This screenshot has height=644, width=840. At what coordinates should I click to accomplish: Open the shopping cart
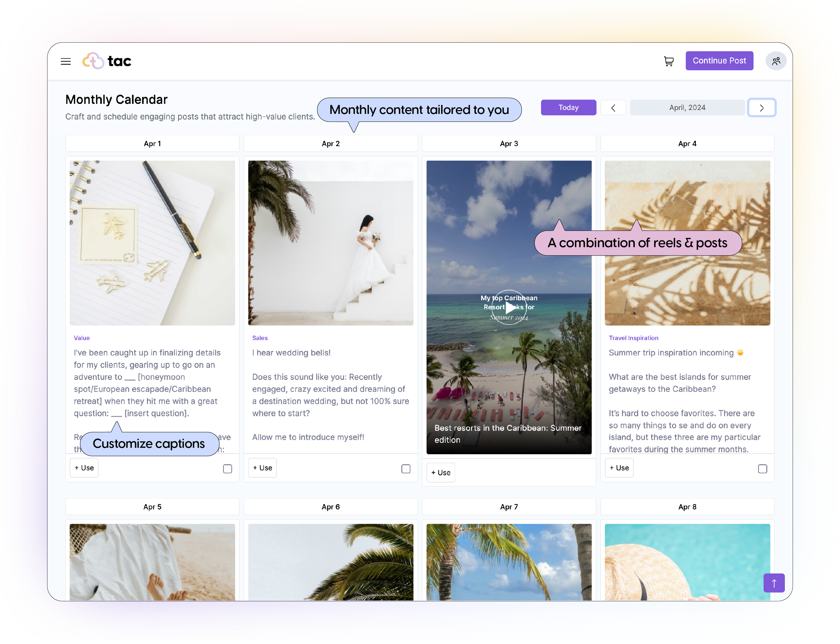669,61
